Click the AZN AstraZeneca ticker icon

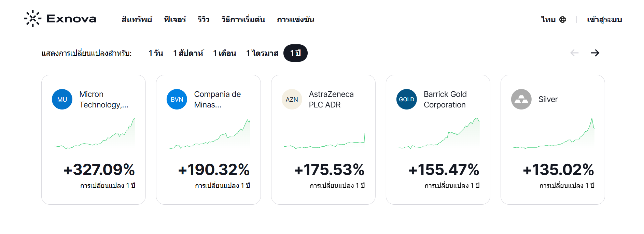click(292, 99)
